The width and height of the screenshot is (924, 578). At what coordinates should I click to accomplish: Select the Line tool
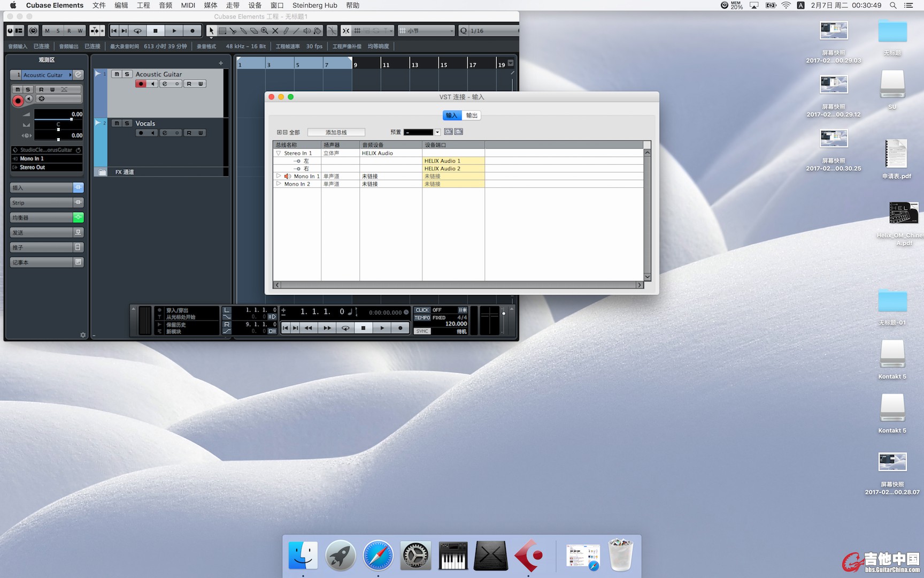pyautogui.click(x=296, y=31)
